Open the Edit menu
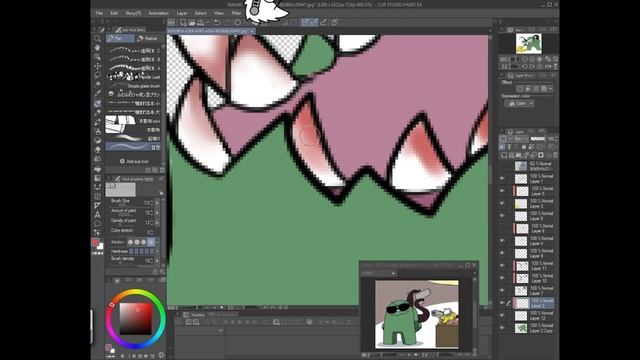This screenshot has width=640, height=360. (114, 13)
